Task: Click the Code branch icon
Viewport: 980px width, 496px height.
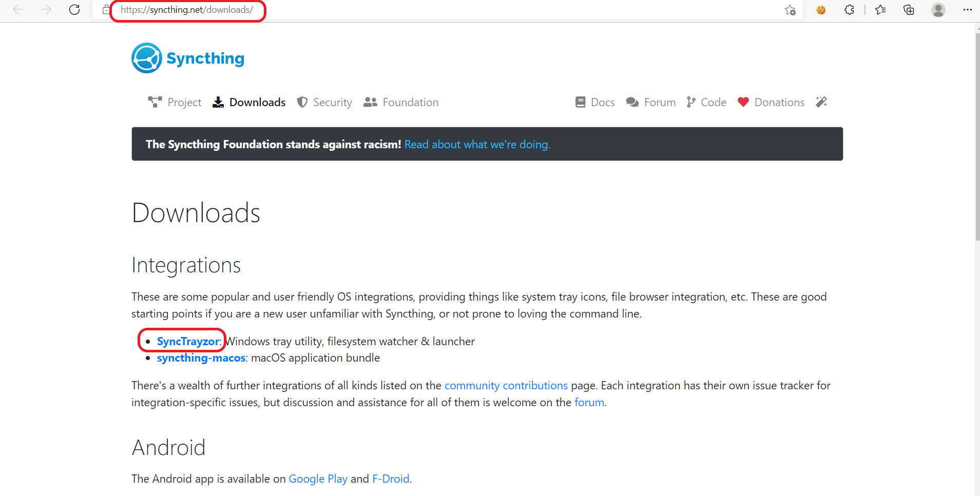Action: tap(691, 102)
